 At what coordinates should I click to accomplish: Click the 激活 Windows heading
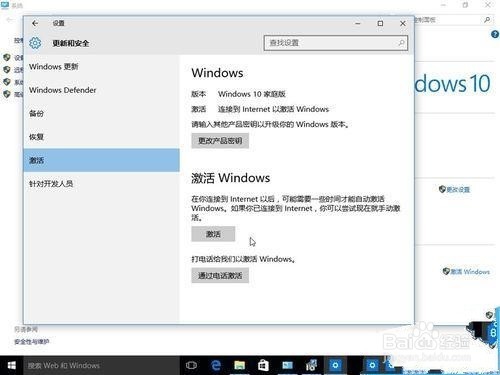(231, 178)
